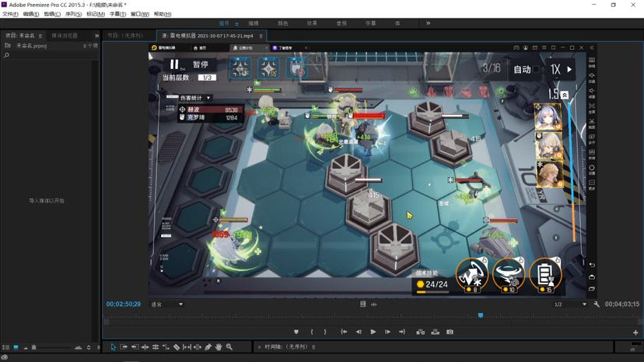Open the Source tab panel menu
644x362 pixels.
click(261, 36)
